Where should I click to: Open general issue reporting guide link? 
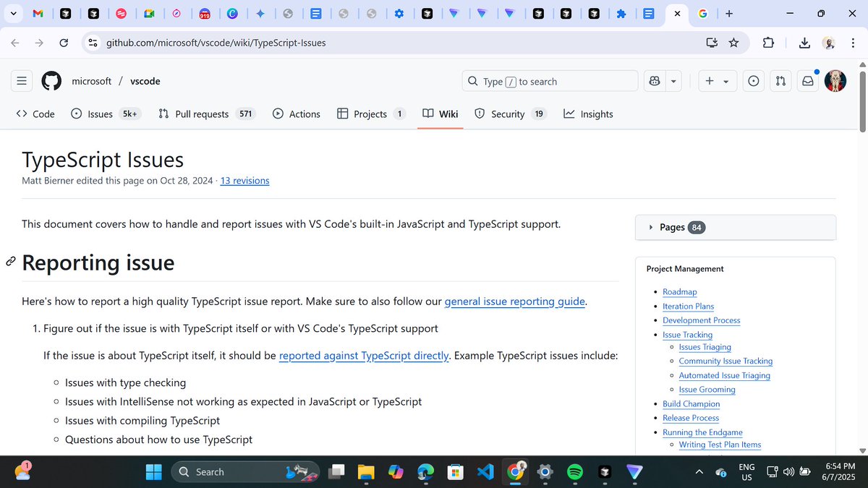coord(514,301)
